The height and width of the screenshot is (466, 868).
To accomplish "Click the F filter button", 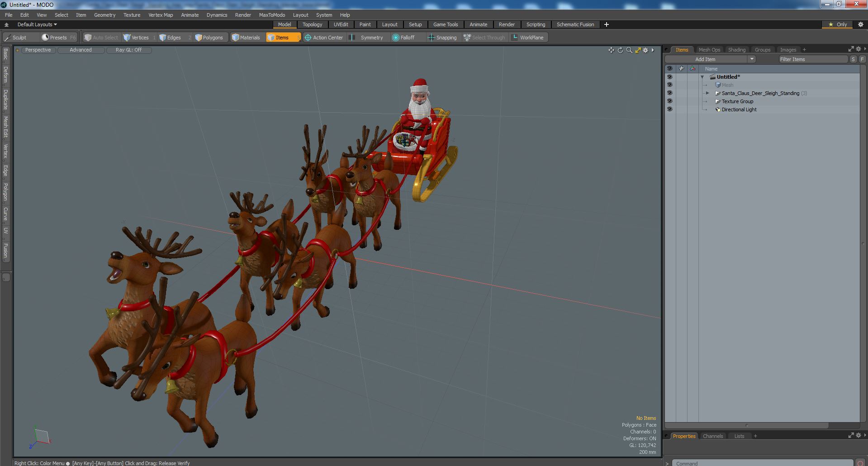I will [862, 59].
